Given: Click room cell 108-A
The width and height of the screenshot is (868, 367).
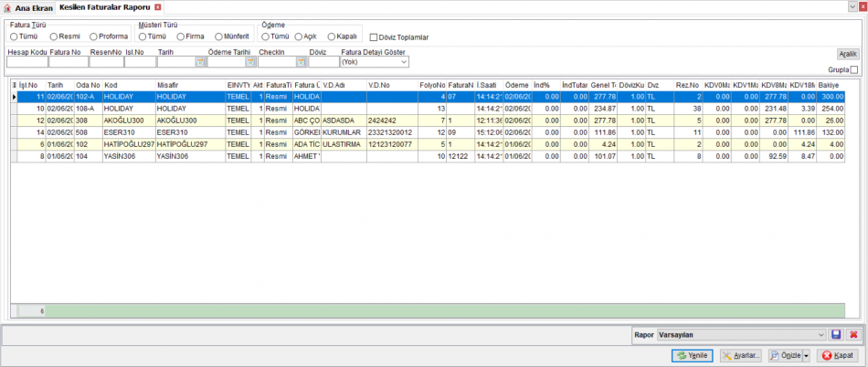Looking at the screenshot, I should pos(88,110).
